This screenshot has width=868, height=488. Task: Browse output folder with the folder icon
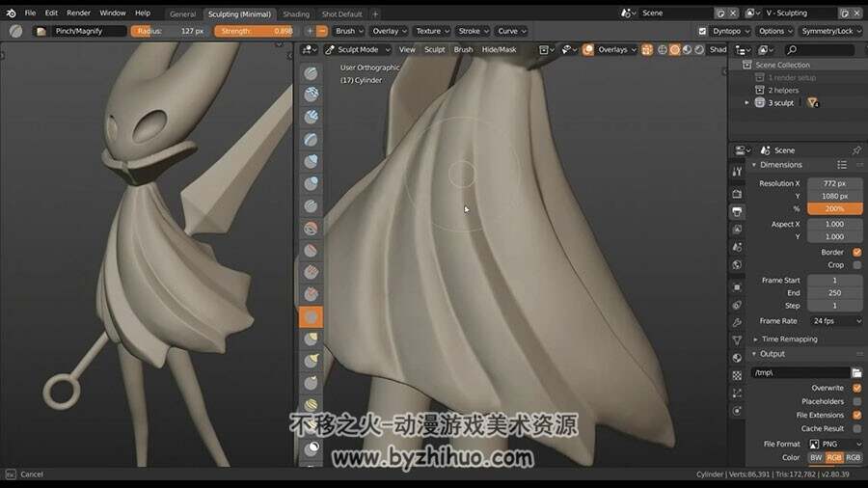[857, 372]
